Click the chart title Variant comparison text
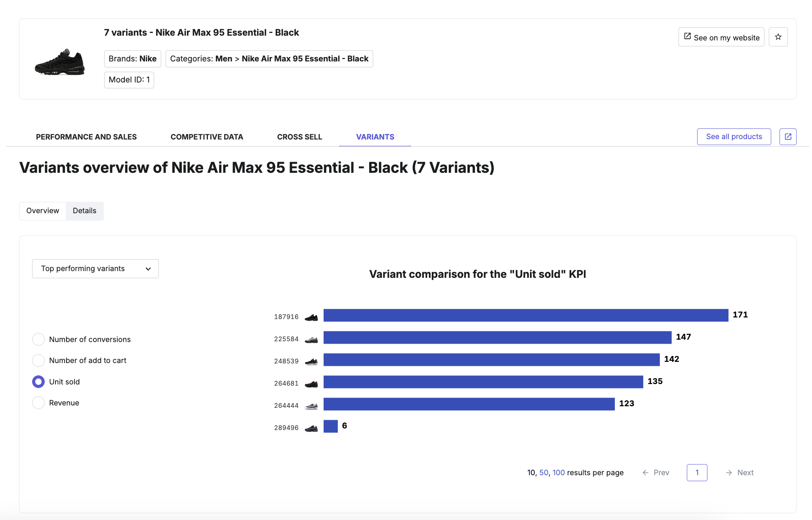812x520 pixels. (478, 274)
